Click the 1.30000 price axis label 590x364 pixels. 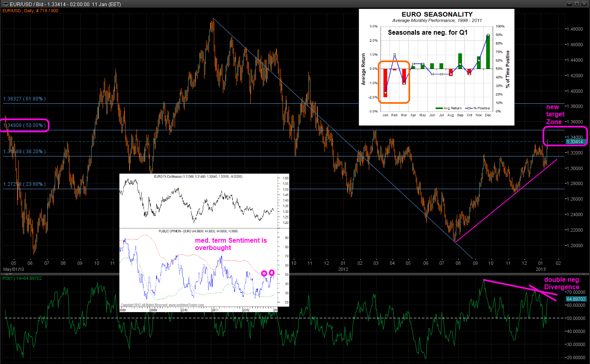coord(574,168)
